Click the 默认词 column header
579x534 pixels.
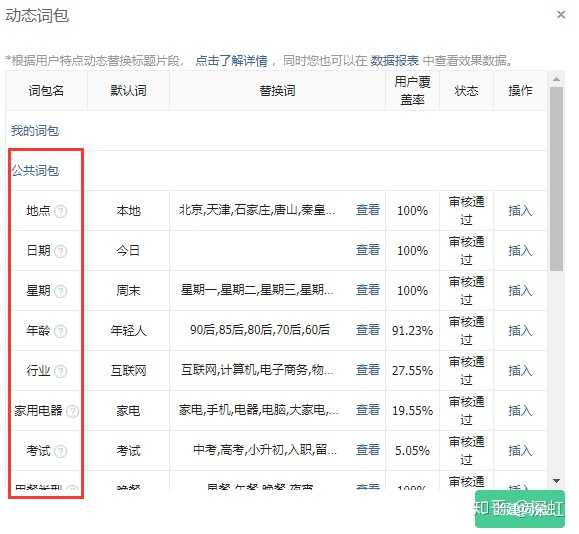[129, 90]
